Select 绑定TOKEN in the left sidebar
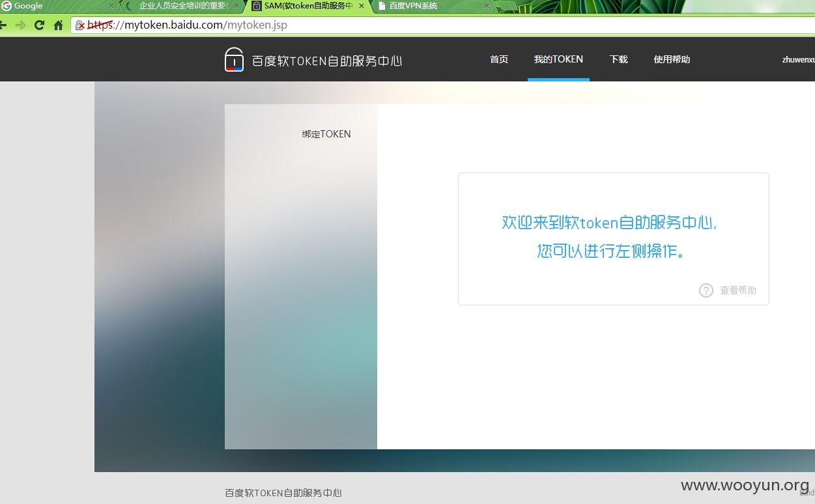815x504 pixels. tap(326, 134)
